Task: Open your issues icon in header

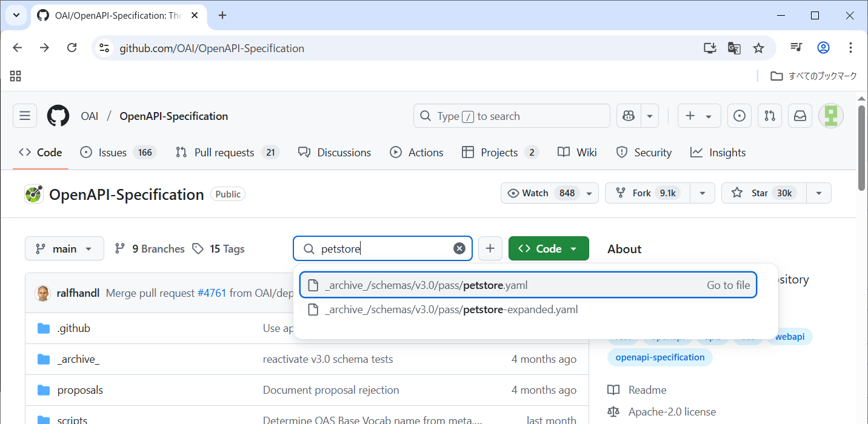Action: [x=739, y=116]
